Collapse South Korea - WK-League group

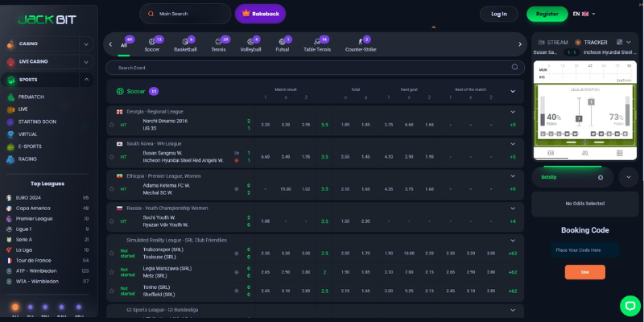point(513,144)
